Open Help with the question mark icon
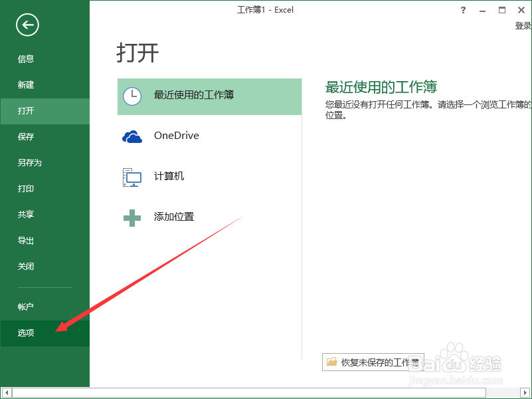 463,10
